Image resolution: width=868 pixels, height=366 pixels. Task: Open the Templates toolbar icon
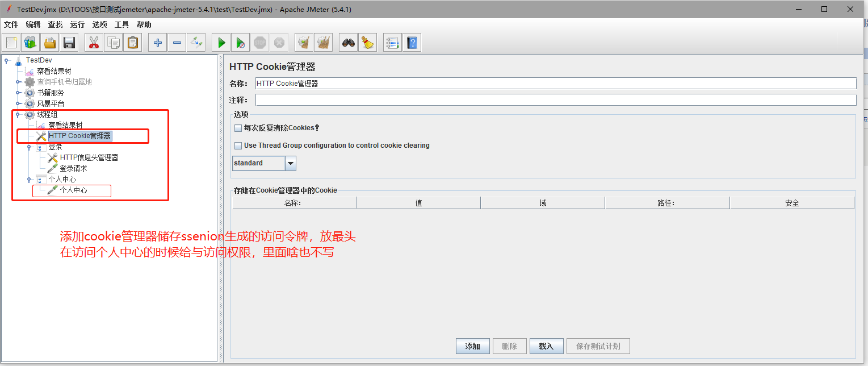pyautogui.click(x=31, y=42)
